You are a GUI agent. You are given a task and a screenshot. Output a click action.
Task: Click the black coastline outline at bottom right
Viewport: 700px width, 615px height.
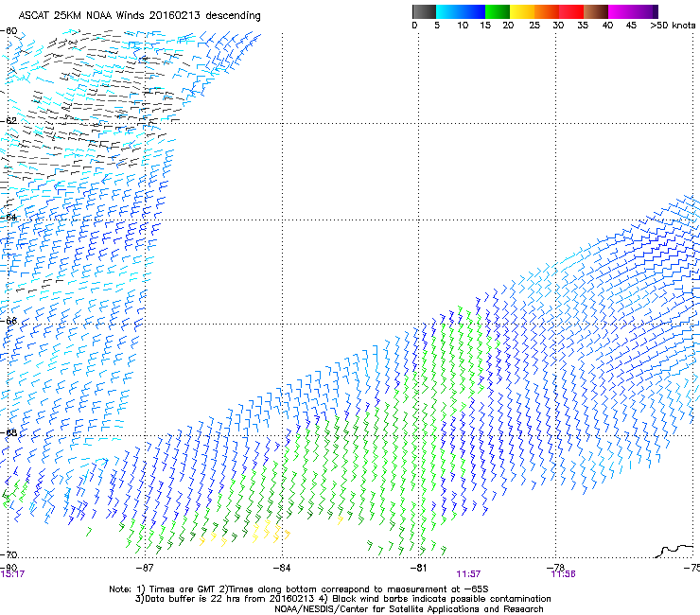[675, 551]
